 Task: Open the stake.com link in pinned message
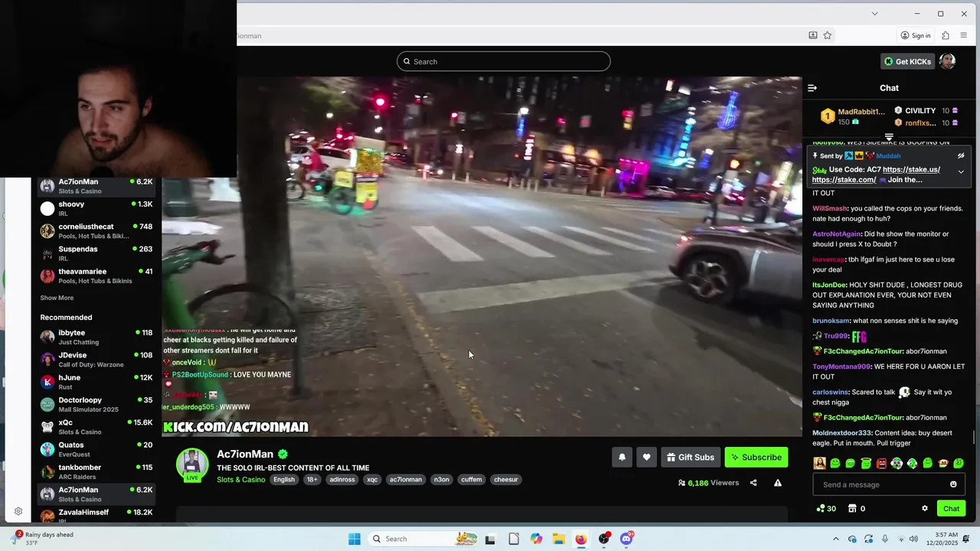(844, 180)
